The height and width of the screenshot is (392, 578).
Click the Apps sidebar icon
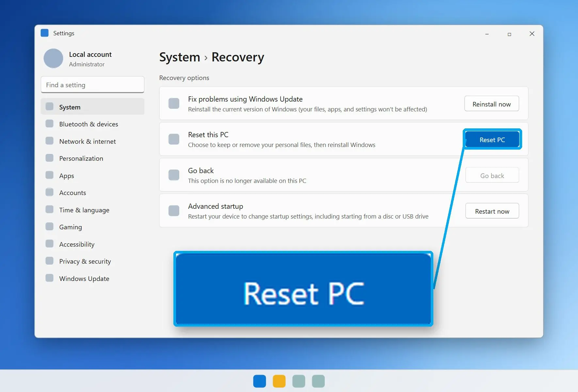click(x=49, y=175)
